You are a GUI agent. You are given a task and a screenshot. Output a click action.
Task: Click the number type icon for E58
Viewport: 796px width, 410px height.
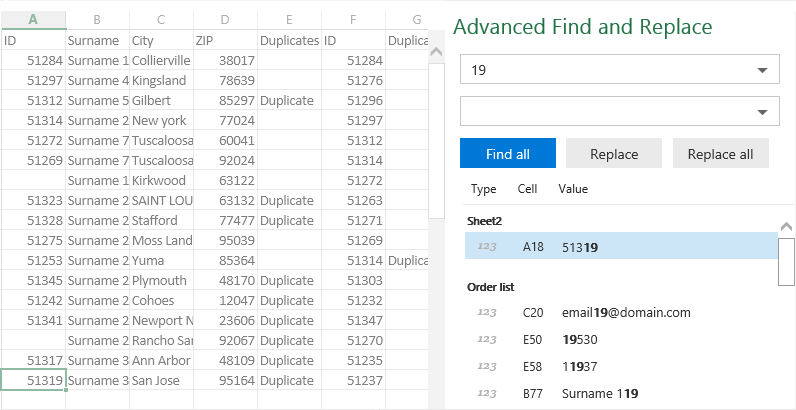[487, 366]
